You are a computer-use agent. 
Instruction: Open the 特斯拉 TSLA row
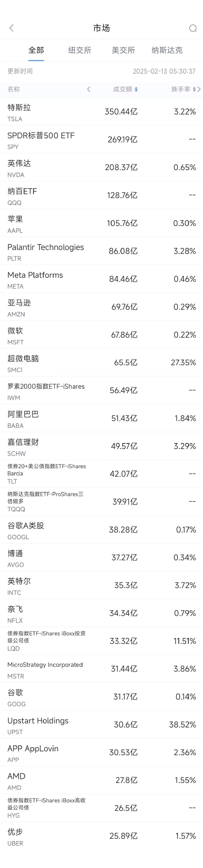[x=101, y=112]
